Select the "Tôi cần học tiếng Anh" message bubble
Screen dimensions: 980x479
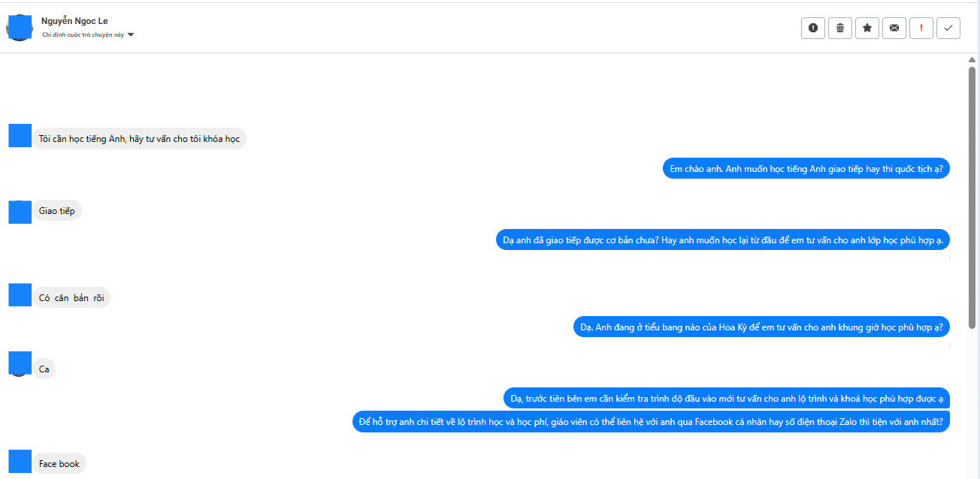(x=139, y=139)
